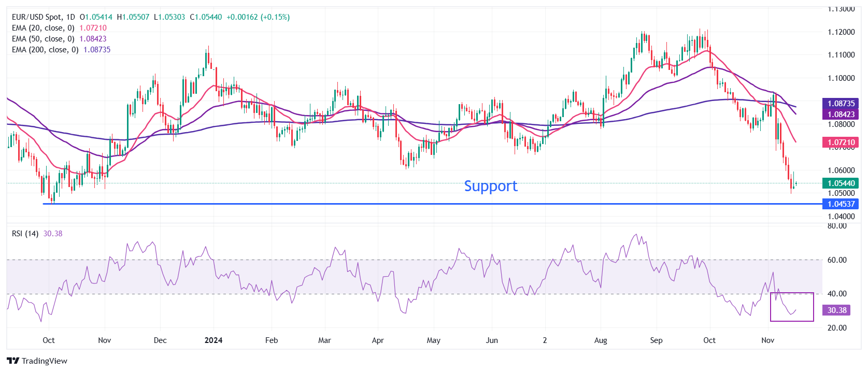868x372 pixels.
Task: Click the TradingView logo icon
Action: click(x=13, y=361)
